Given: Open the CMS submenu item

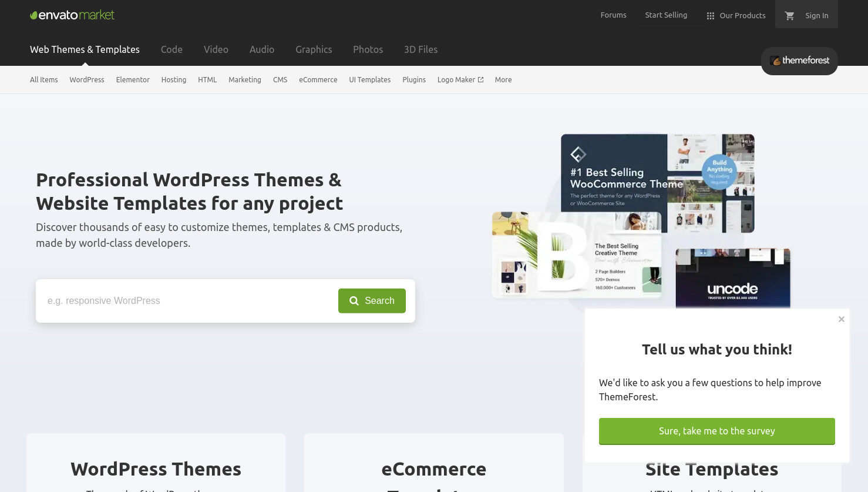Looking at the screenshot, I should pyautogui.click(x=280, y=80).
